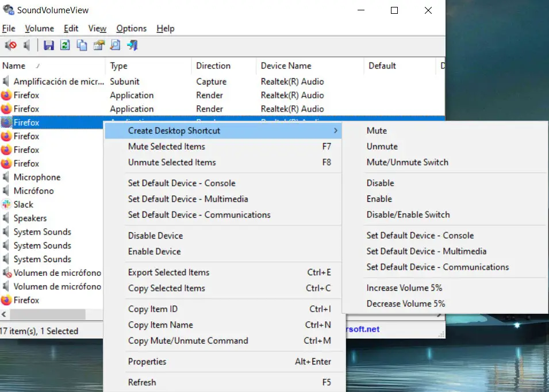Click the speaker icon beside Microphone
This screenshot has height=392, width=549.
click(6, 177)
